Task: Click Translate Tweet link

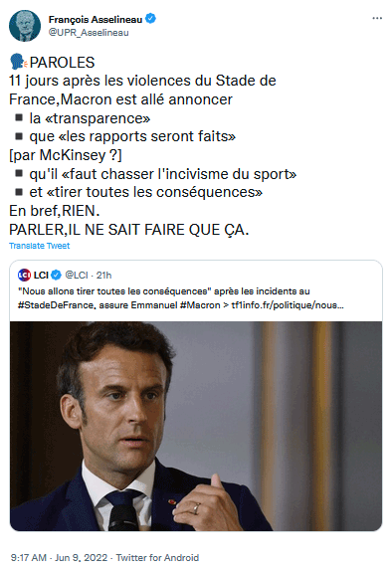Action: [x=39, y=246]
